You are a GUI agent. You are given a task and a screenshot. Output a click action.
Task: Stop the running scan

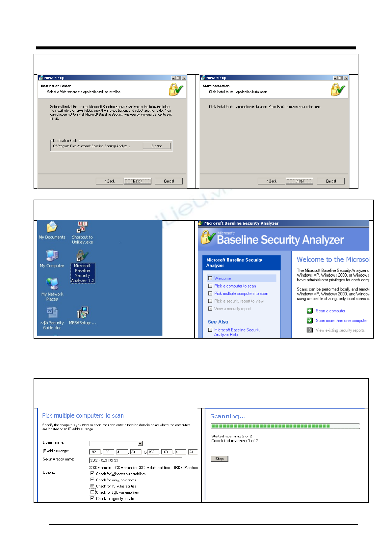pyautogui.click(x=219, y=458)
